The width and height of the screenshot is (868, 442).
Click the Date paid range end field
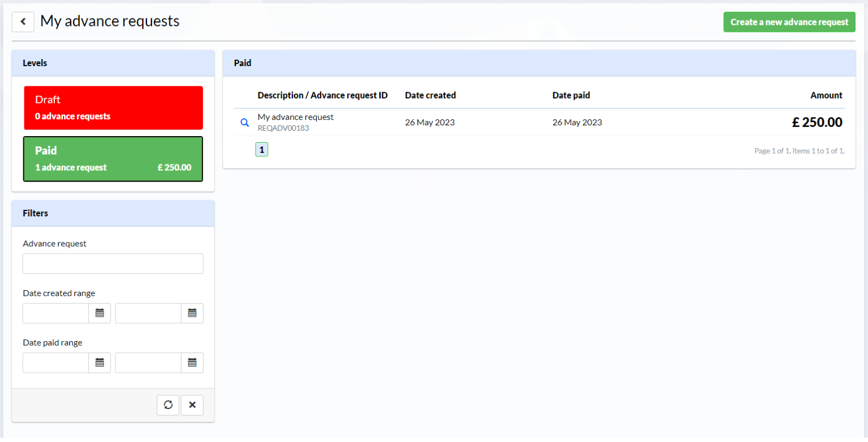148,363
